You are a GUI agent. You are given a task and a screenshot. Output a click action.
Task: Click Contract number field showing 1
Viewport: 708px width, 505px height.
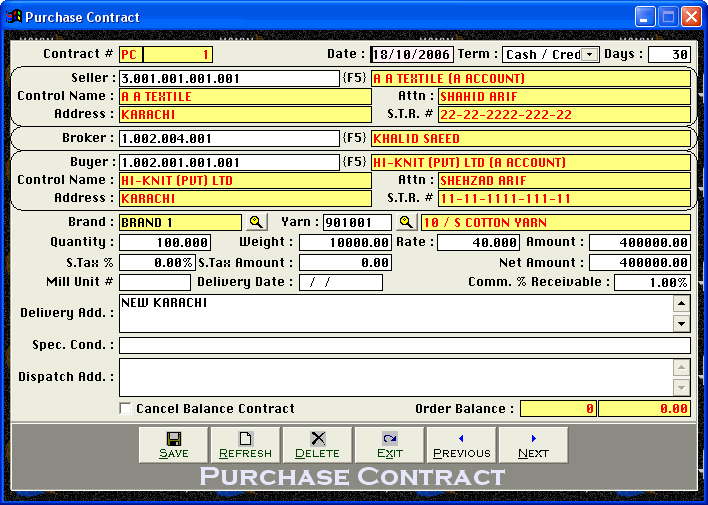coord(178,55)
